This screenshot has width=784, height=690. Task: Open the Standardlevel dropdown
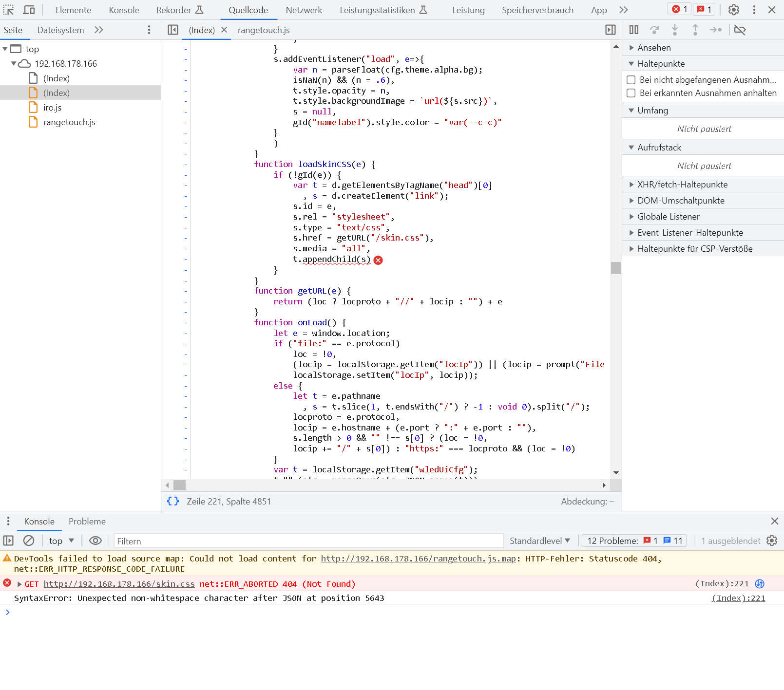540,541
